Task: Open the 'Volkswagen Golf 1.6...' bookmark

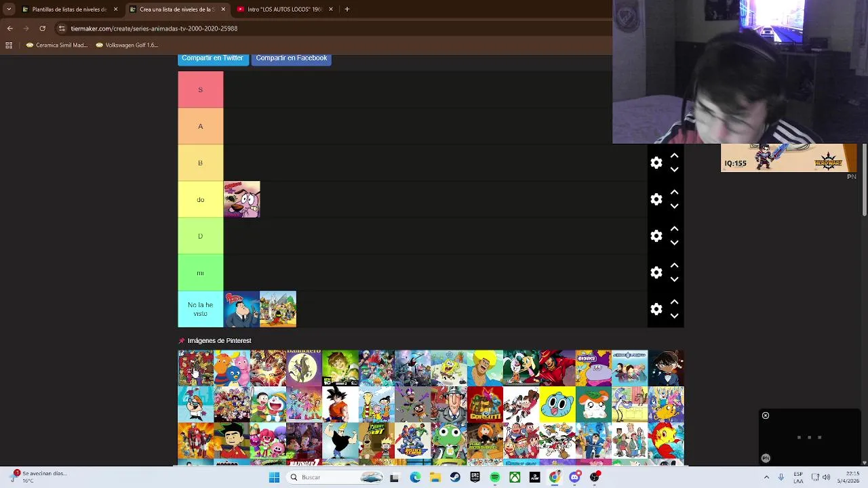Action: 127,45
